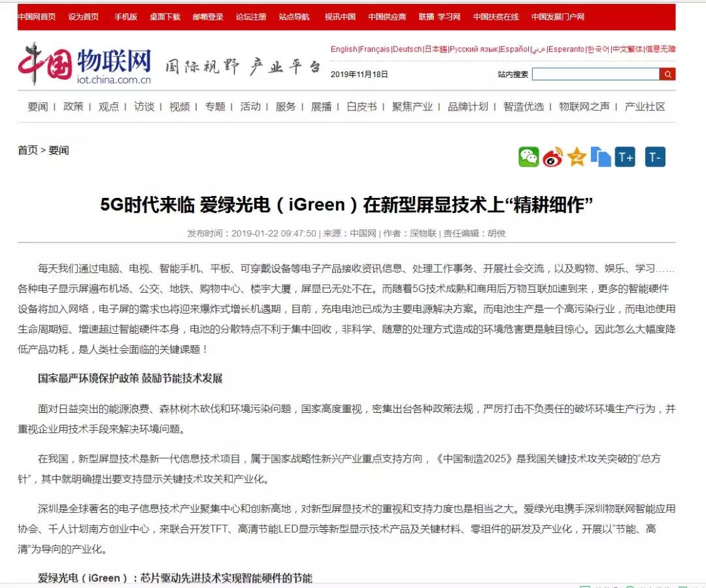The width and height of the screenshot is (706, 588).
Task: Switch site language to Deutsch
Action: coord(407,49)
